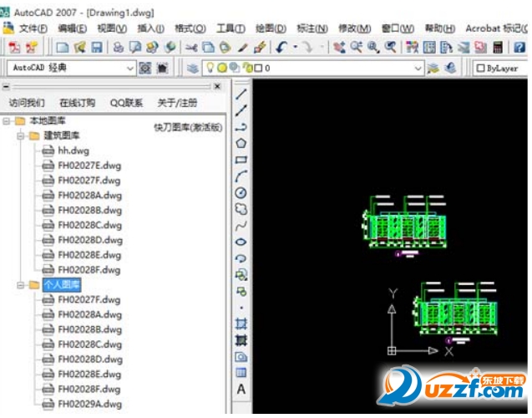Open the 修改(M) menu

tap(355, 28)
